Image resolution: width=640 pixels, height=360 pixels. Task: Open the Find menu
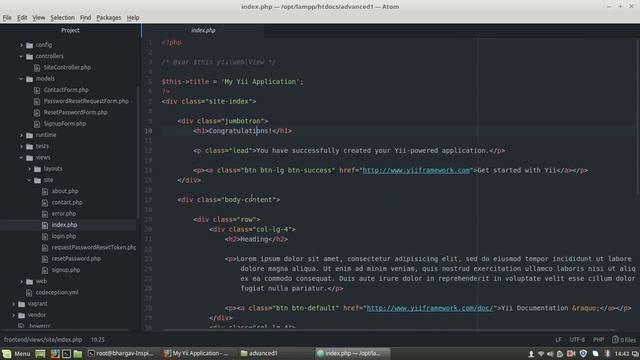click(x=85, y=18)
